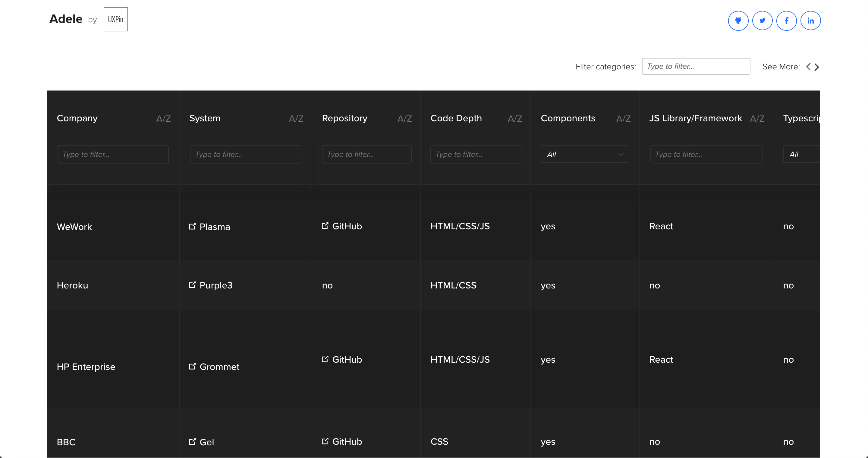Image resolution: width=868 pixels, height=458 pixels.
Task: Open BBC's GitHub repository link
Action: [347, 441]
